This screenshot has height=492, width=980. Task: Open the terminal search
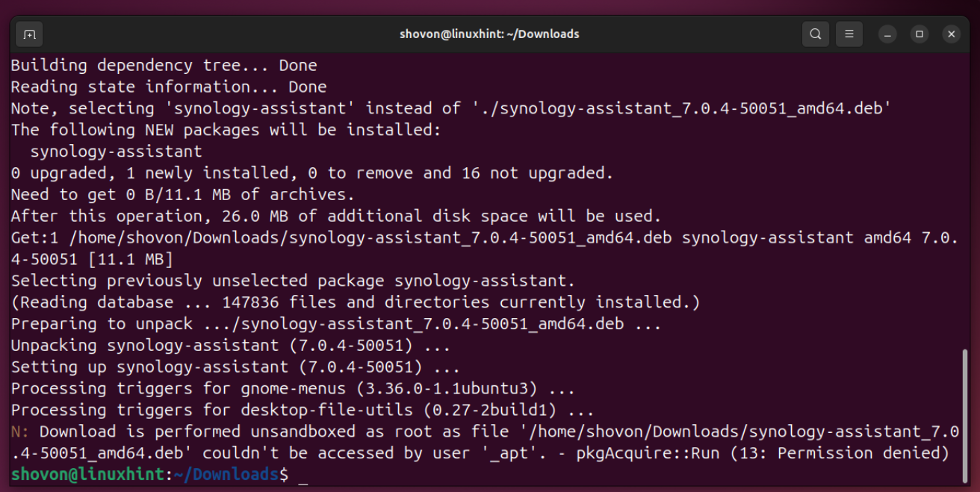pyautogui.click(x=816, y=34)
